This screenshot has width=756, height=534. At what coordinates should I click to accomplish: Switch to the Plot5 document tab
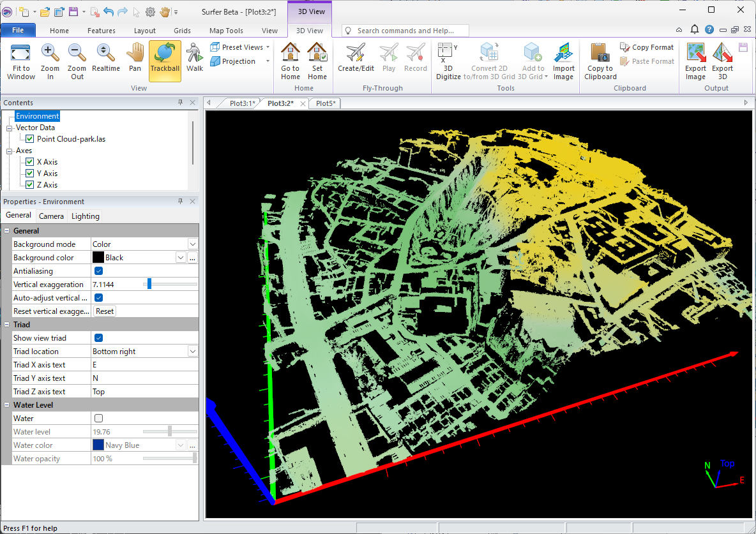point(326,103)
